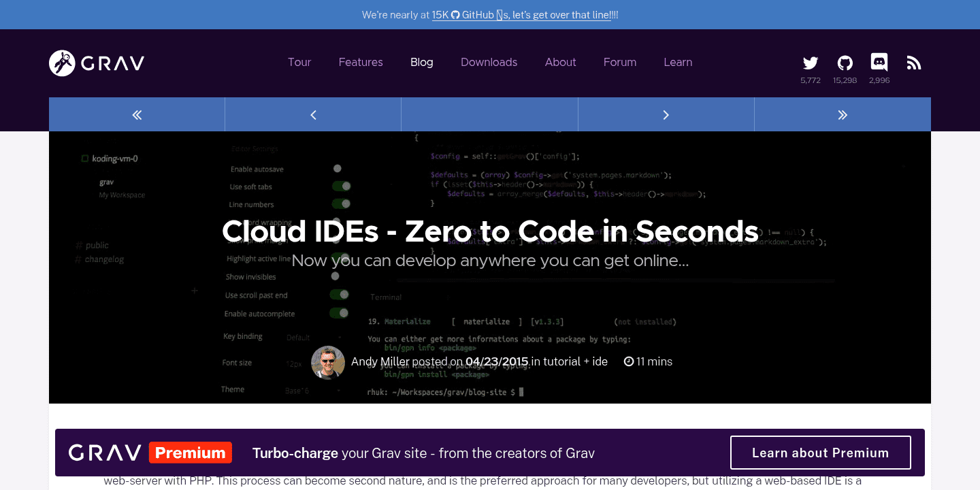Click Andy Miller's avatar photo
The width and height of the screenshot is (980, 490).
328,362
